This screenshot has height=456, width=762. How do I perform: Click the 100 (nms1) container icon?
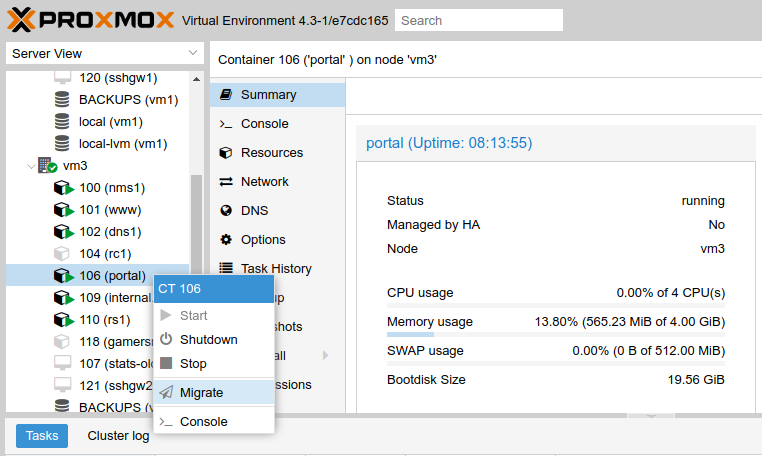pyautogui.click(x=63, y=188)
